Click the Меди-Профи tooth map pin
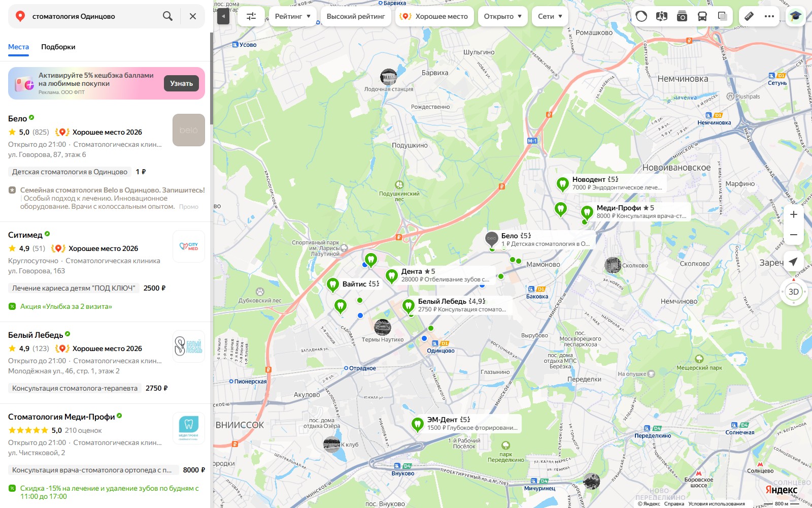 pos(587,213)
